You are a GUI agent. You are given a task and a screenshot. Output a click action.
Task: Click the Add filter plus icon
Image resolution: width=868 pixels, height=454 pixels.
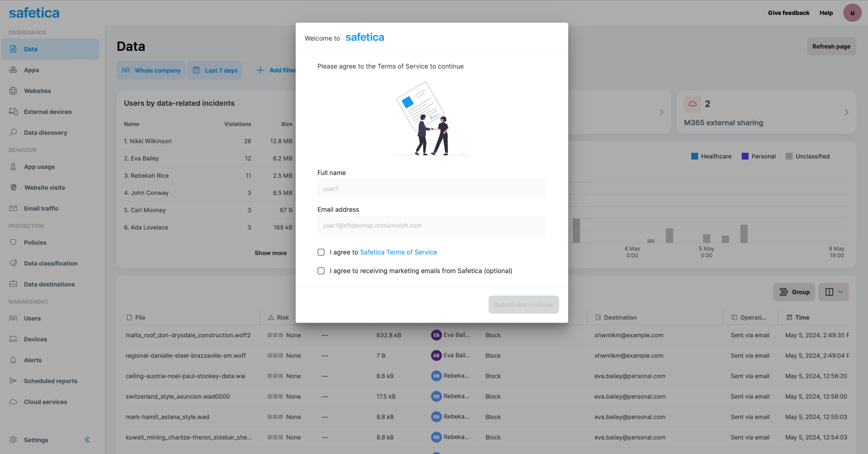[x=260, y=70]
